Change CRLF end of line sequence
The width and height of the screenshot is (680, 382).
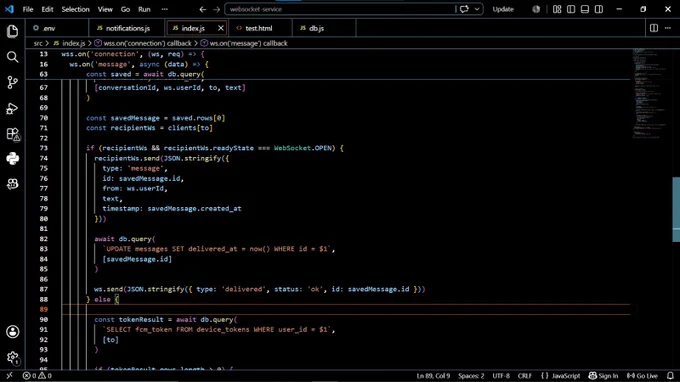tap(525, 376)
